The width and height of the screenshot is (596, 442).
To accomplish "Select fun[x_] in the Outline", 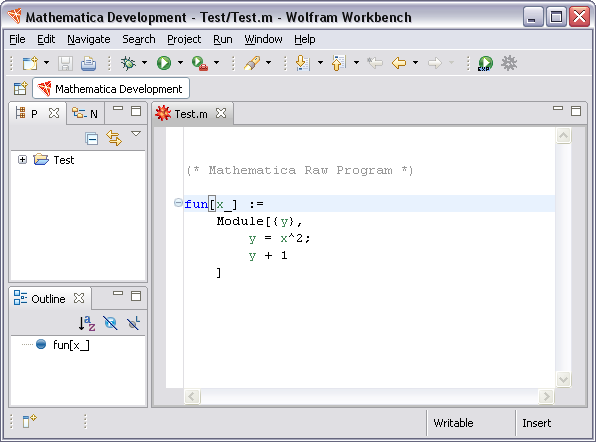I will [x=71, y=345].
